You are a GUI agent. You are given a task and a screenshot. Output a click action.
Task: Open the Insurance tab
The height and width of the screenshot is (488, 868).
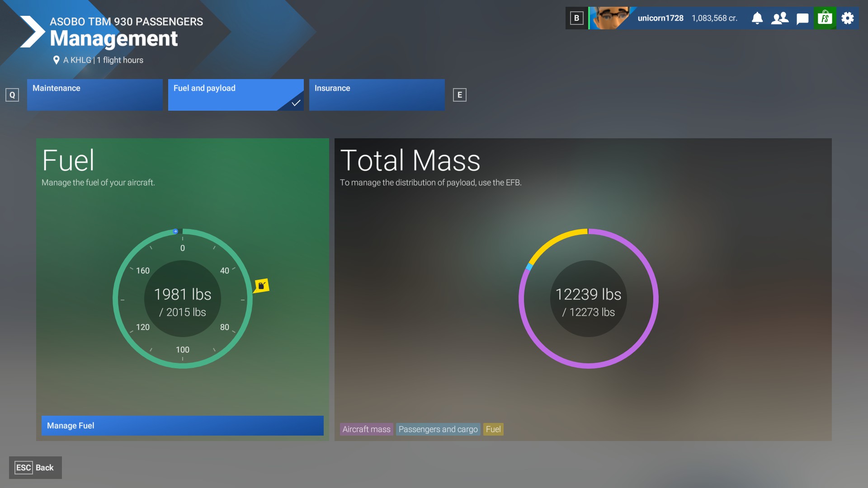coord(377,95)
